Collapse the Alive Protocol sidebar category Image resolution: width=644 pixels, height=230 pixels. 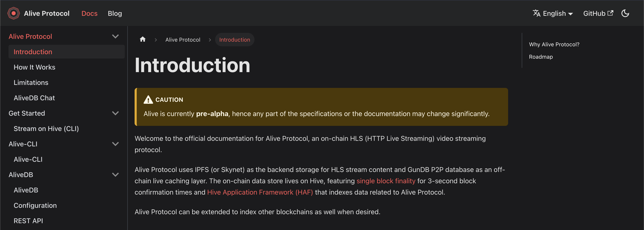[115, 36]
